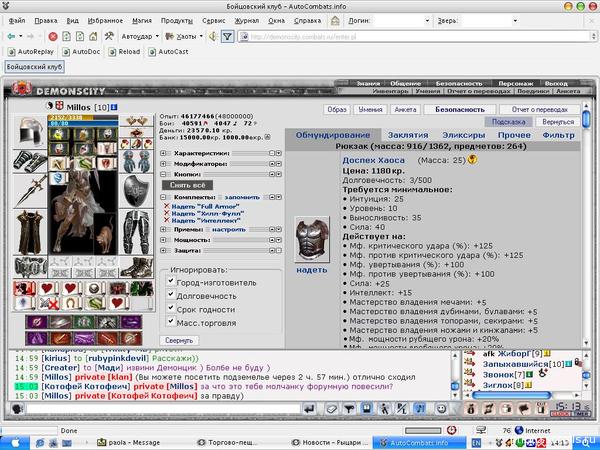Screen dimensions: 600x450
Task: Expand the Защита section
Action: (x=163, y=250)
